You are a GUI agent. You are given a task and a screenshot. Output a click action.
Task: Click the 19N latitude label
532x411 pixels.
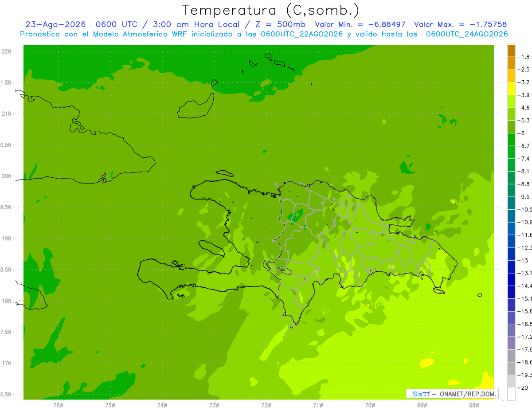pyautogui.click(x=8, y=239)
